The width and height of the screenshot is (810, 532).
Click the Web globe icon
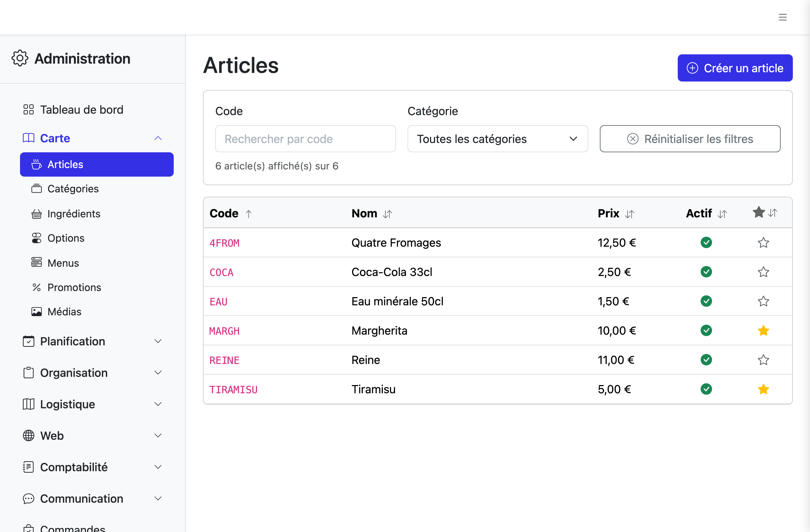point(29,435)
